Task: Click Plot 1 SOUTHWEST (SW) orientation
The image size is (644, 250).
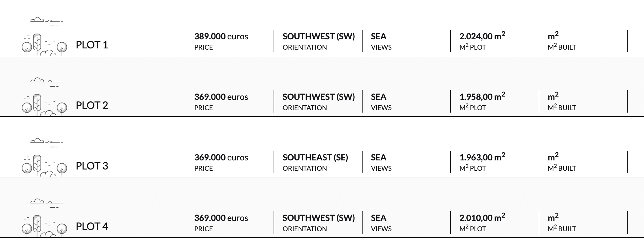Action: 319,36
